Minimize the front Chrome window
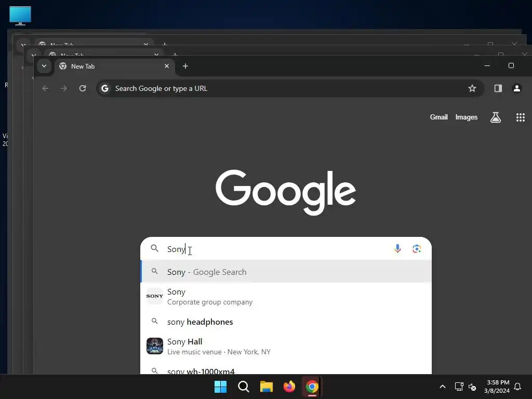Screen dimensions: 532x399 pyautogui.click(x=487, y=65)
